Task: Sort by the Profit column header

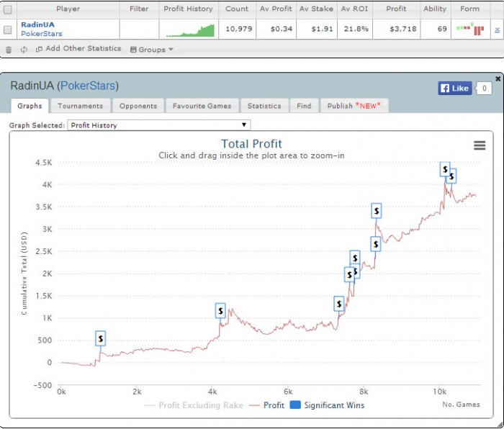Action: [x=396, y=9]
